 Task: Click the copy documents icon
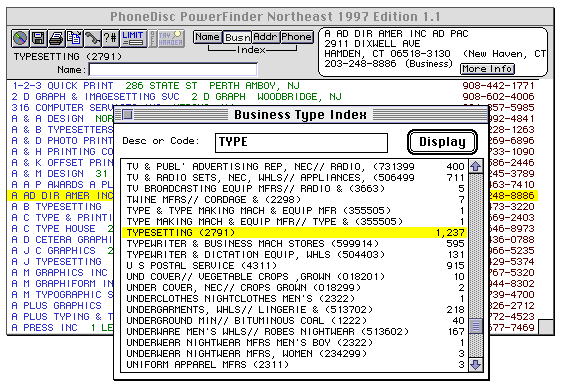[74, 38]
